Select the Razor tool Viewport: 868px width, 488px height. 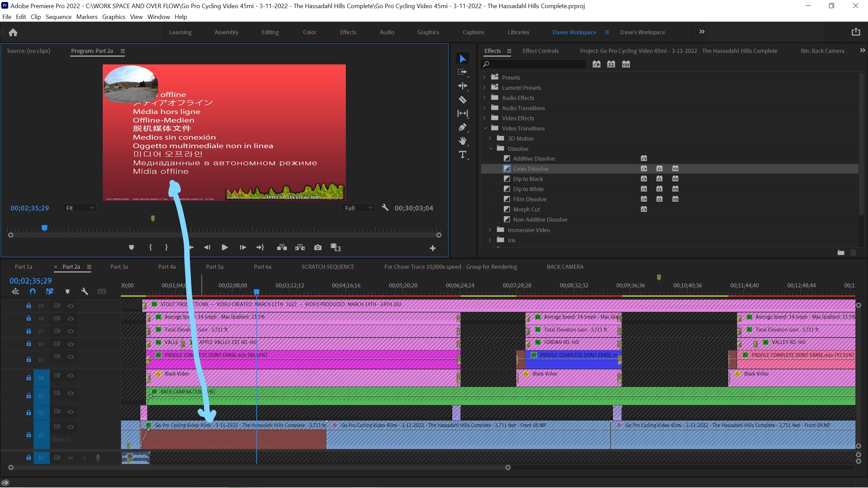pos(462,100)
